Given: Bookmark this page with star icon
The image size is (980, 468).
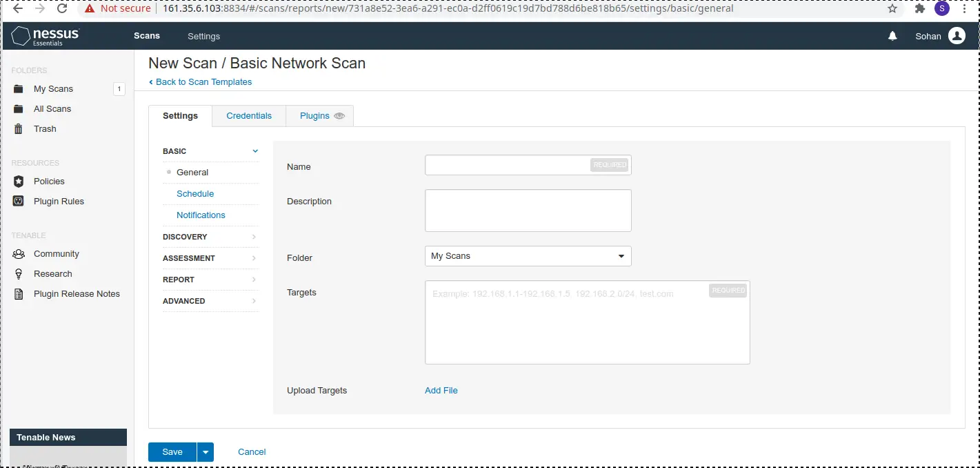Looking at the screenshot, I should [x=892, y=9].
